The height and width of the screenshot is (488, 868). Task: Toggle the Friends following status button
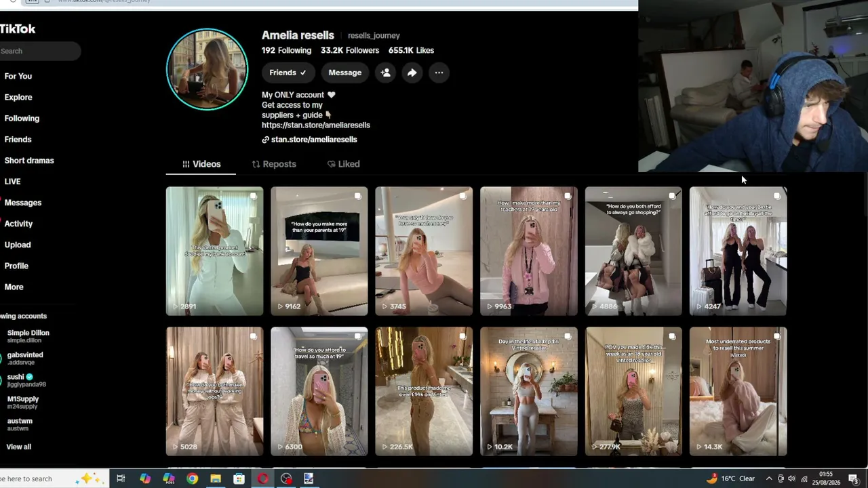click(x=288, y=73)
